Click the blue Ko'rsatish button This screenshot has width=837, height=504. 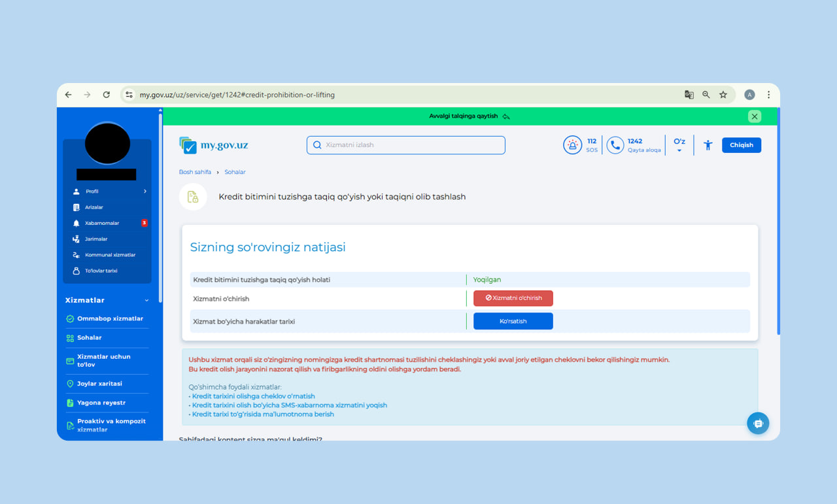513,321
